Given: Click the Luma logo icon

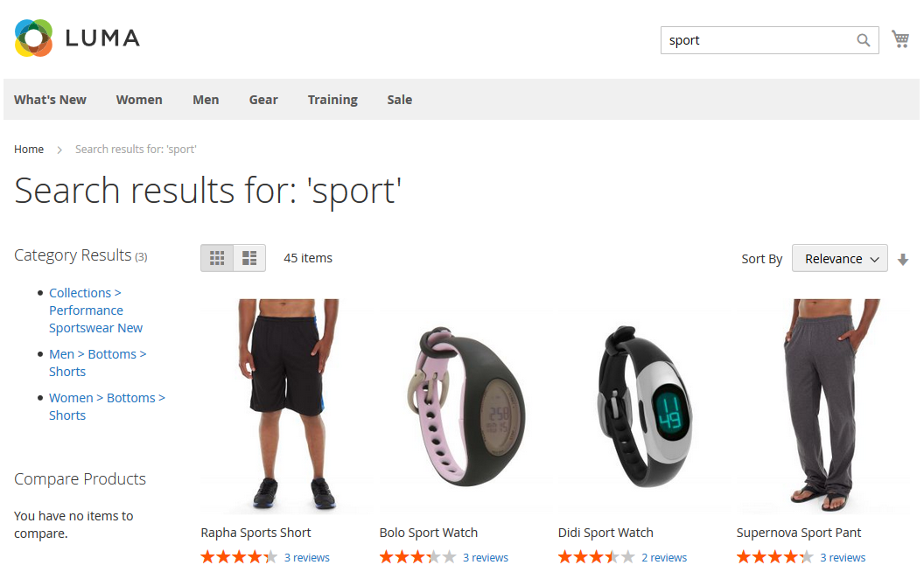Looking at the screenshot, I should point(33,38).
